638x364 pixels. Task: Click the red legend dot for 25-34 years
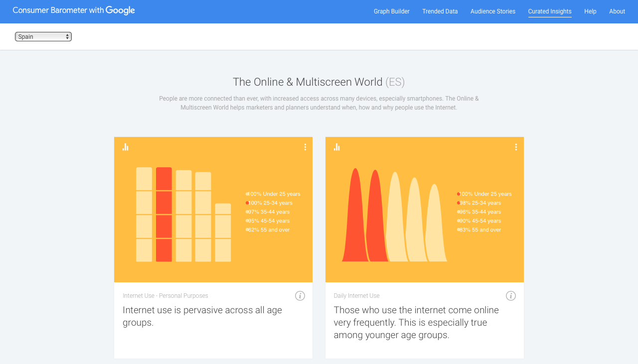click(x=247, y=203)
